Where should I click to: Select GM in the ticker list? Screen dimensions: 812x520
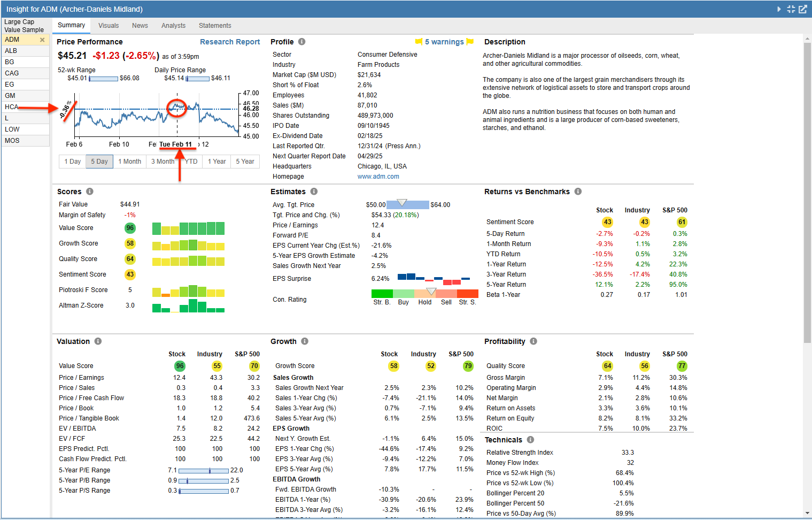coord(26,96)
